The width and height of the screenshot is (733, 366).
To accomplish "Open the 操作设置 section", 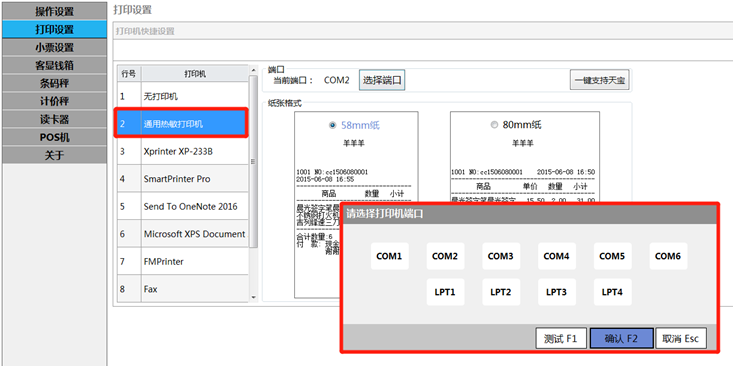I will tap(54, 11).
